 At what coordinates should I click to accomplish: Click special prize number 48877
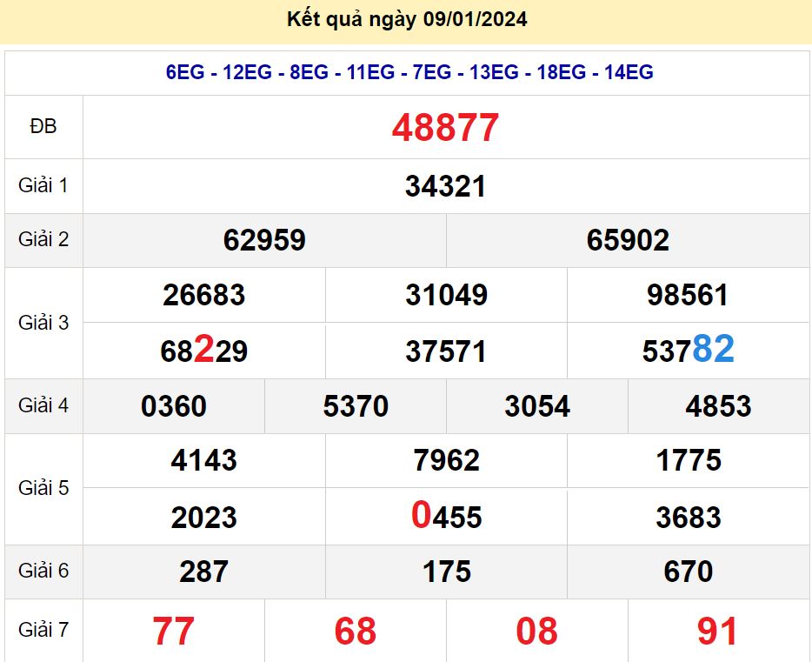(x=445, y=128)
